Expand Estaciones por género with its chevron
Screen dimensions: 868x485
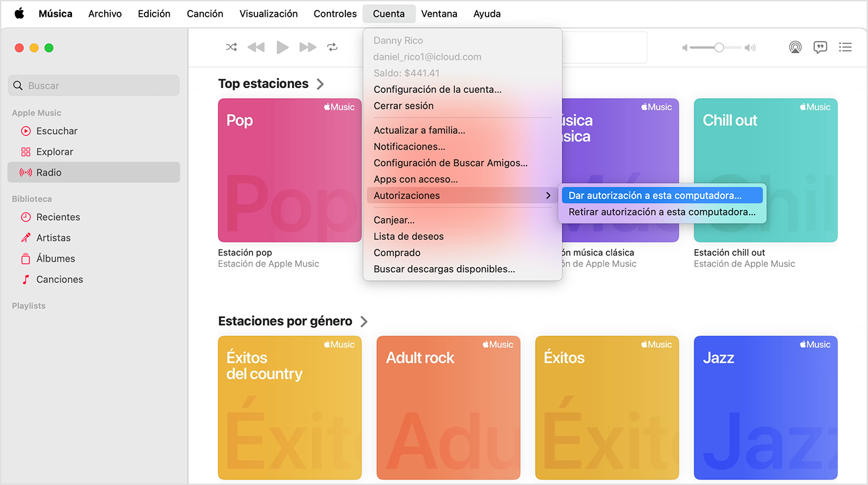[x=364, y=321]
